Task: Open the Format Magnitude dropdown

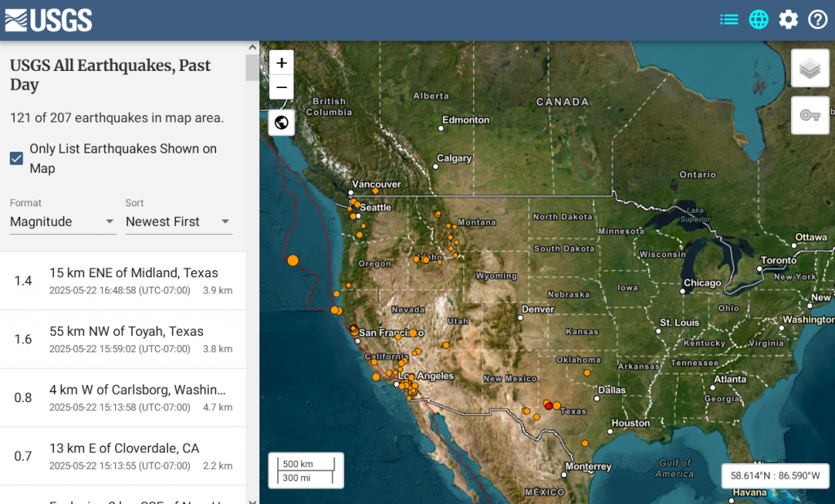Action: coord(62,222)
